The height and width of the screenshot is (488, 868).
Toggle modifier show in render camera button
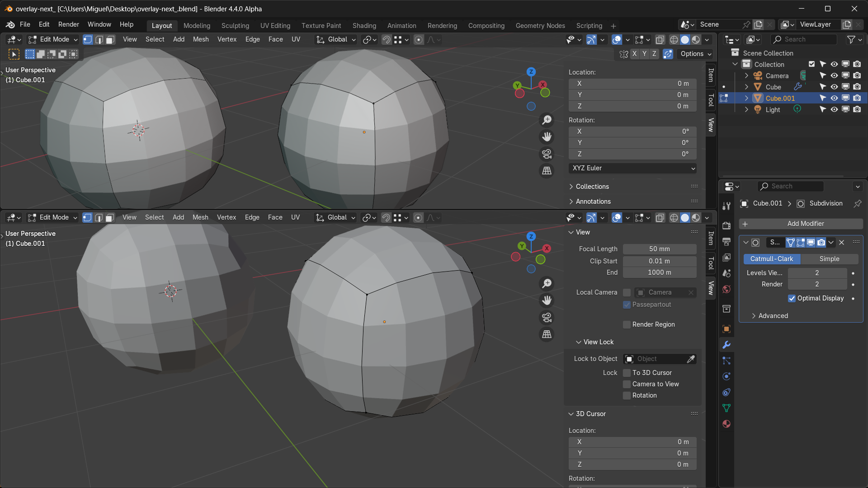(821, 243)
